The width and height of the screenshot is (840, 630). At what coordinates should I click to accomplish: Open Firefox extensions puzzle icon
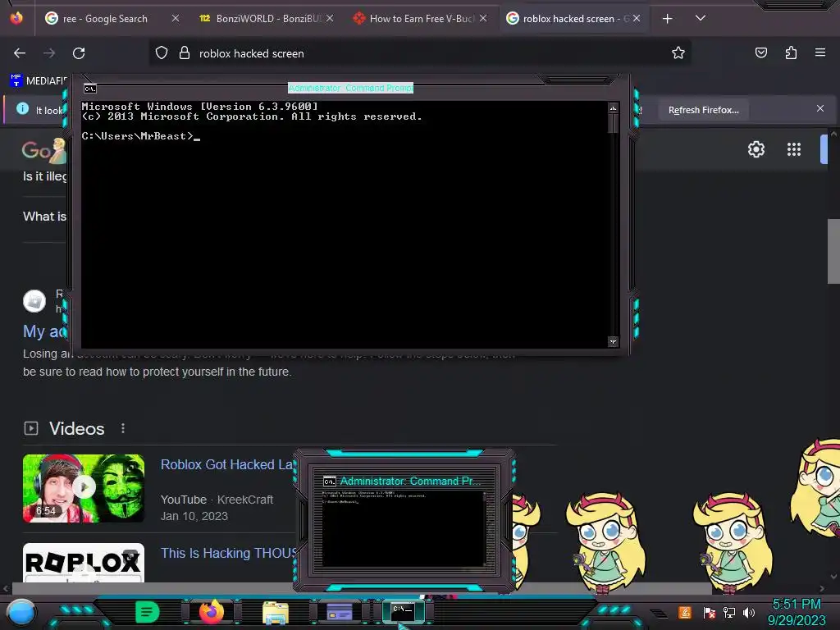pyautogui.click(x=791, y=52)
